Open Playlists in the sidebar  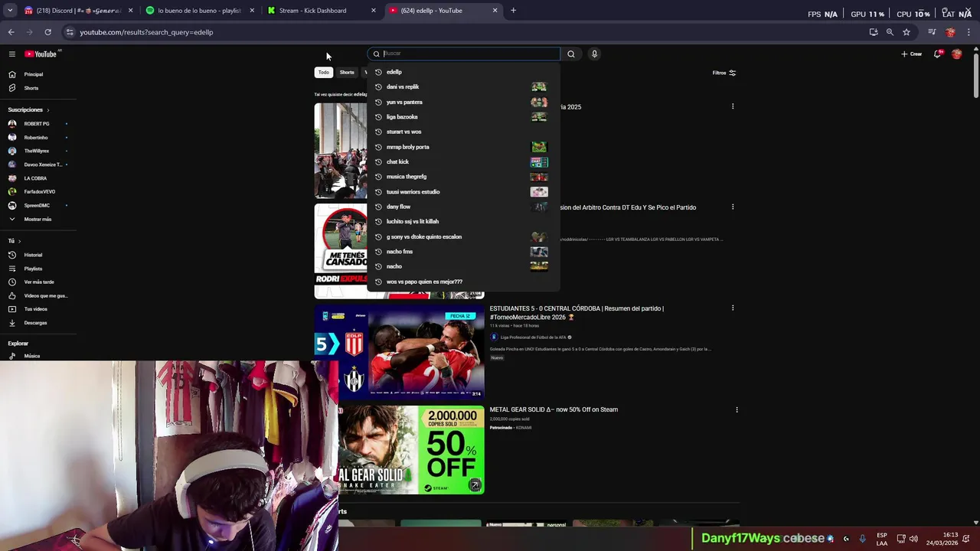click(x=37, y=269)
